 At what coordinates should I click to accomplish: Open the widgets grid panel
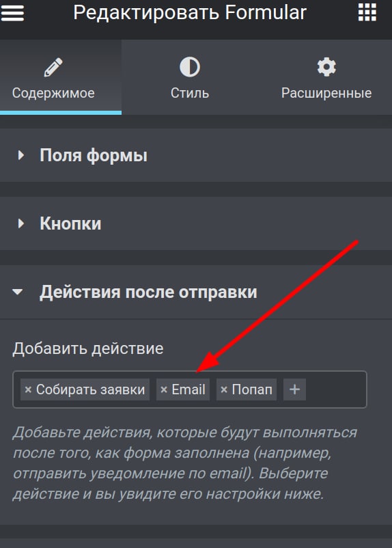[367, 12]
